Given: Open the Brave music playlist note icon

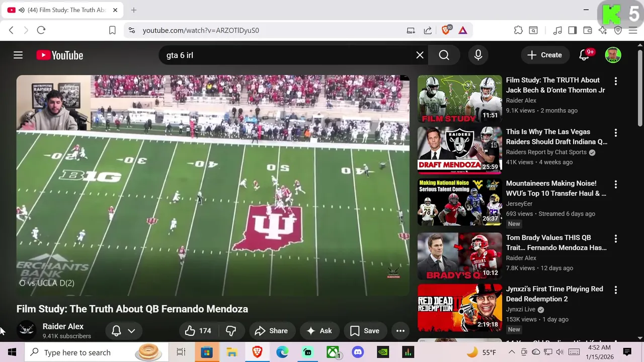Looking at the screenshot, I should [557, 30].
